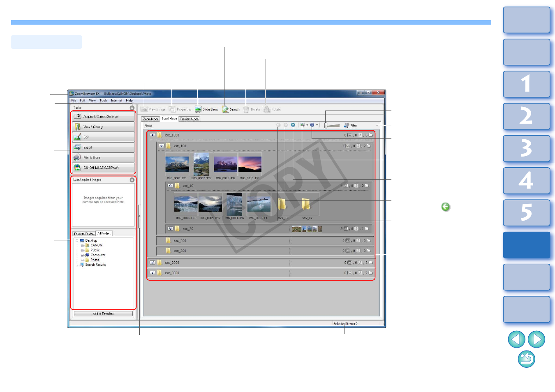Select thumbnail IMG_0016.JPG
Screen dimensions: 555x392
[x=250, y=164]
